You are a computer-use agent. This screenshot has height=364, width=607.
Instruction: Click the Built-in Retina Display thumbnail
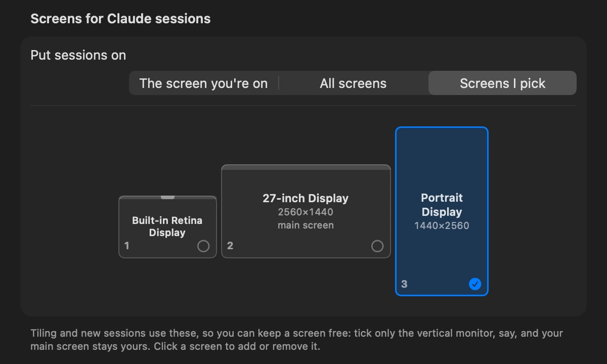point(167,227)
